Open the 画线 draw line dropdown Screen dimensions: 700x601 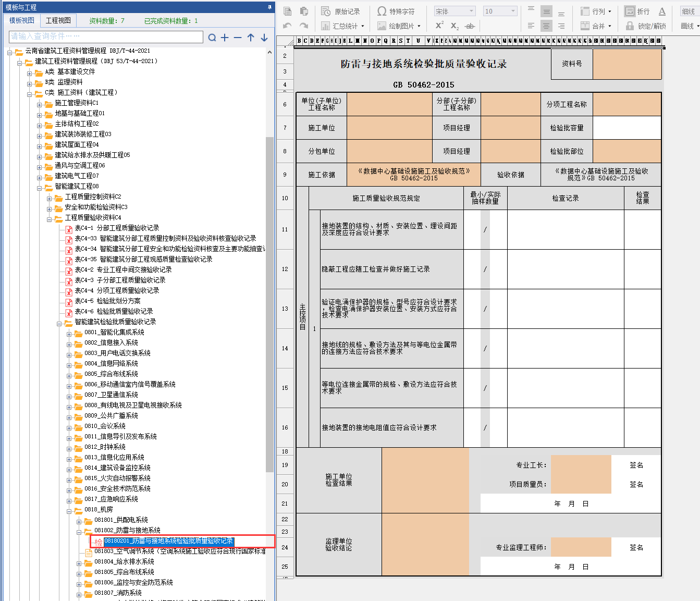click(x=690, y=26)
